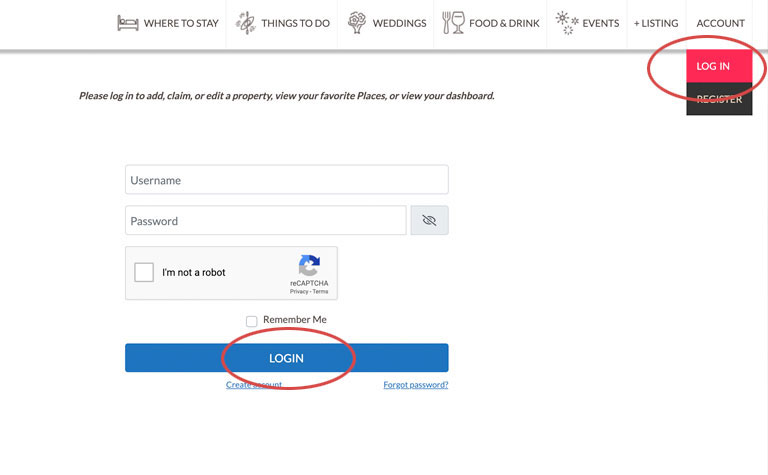The height and width of the screenshot is (475, 768).
Task: Open the Forgot password? link
Action: (415, 385)
